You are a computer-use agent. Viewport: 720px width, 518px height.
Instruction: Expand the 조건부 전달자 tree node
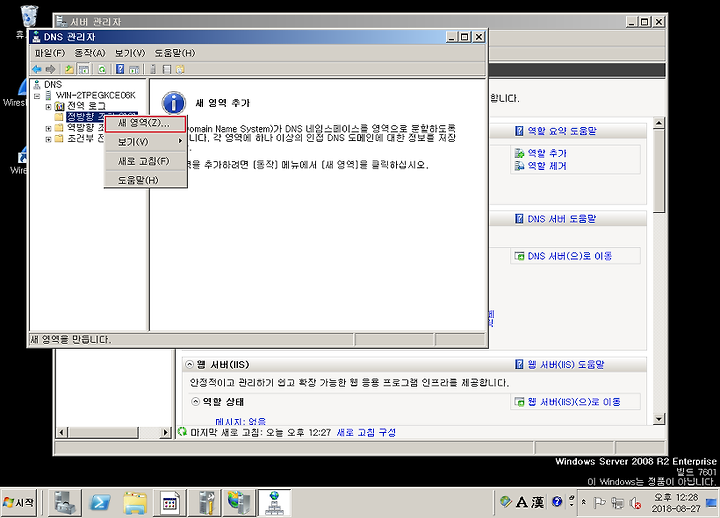tap(48, 139)
